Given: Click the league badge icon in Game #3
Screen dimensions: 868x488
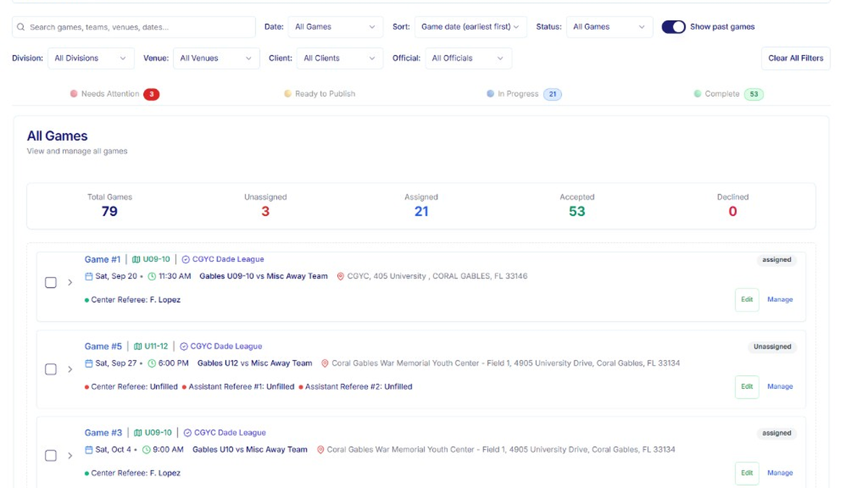Looking at the screenshot, I should click(187, 433).
